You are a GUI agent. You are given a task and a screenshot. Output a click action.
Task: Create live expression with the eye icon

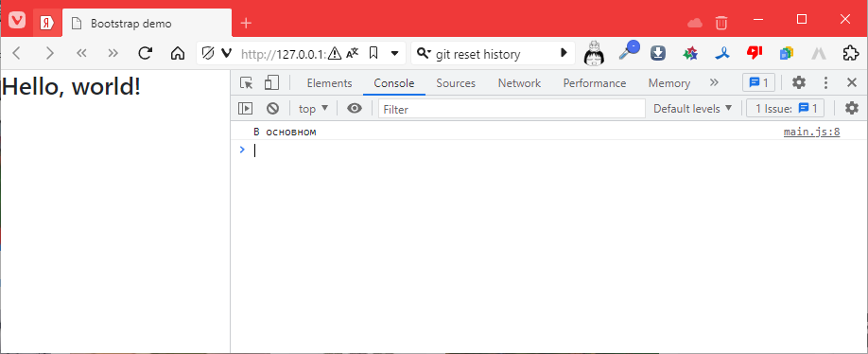pos(355,109)
